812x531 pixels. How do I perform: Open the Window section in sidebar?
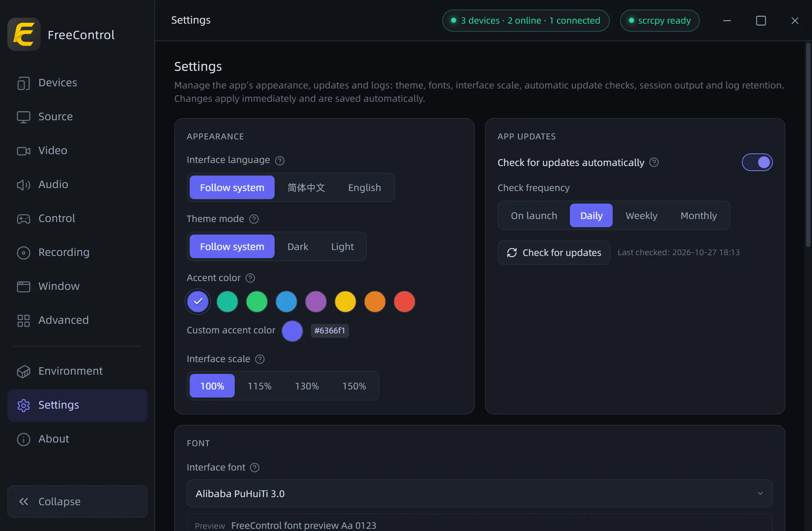78,286
